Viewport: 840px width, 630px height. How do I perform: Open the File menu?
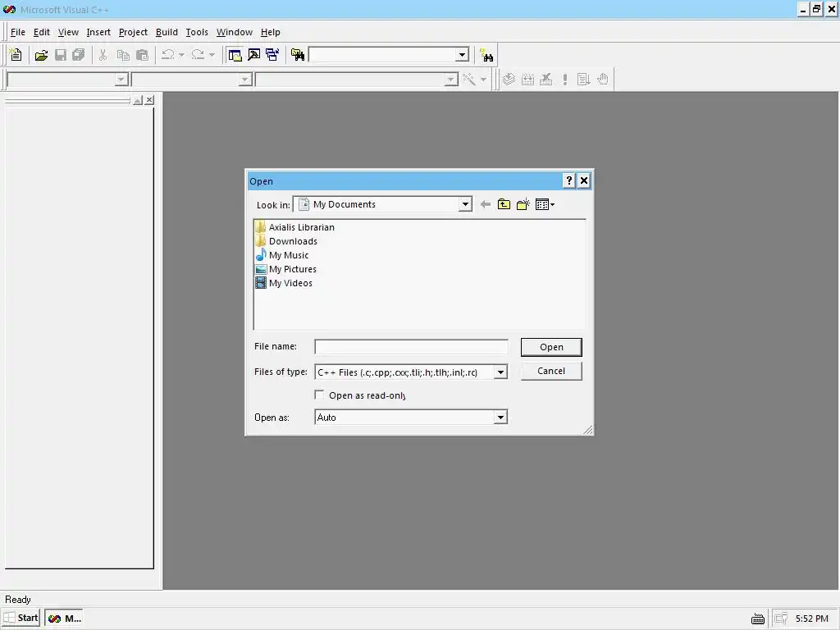pos(18,32)
